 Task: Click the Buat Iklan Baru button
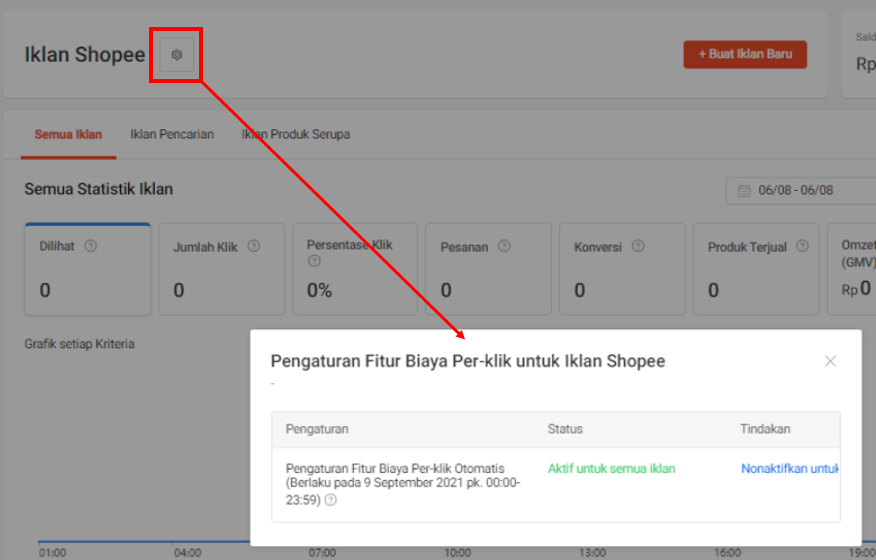click(745, 55)
